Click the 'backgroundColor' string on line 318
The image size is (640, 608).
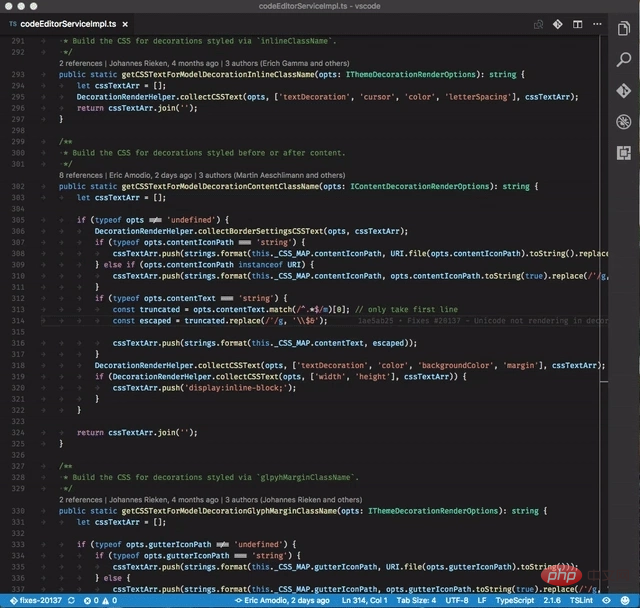(x=453, y=366)
